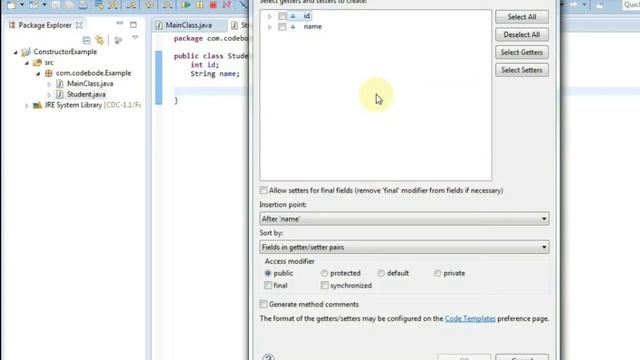This screenshot has width=640, height=360.
Task: Expand Student.java in Package Explorer
Action: click(x=49, y=95)
